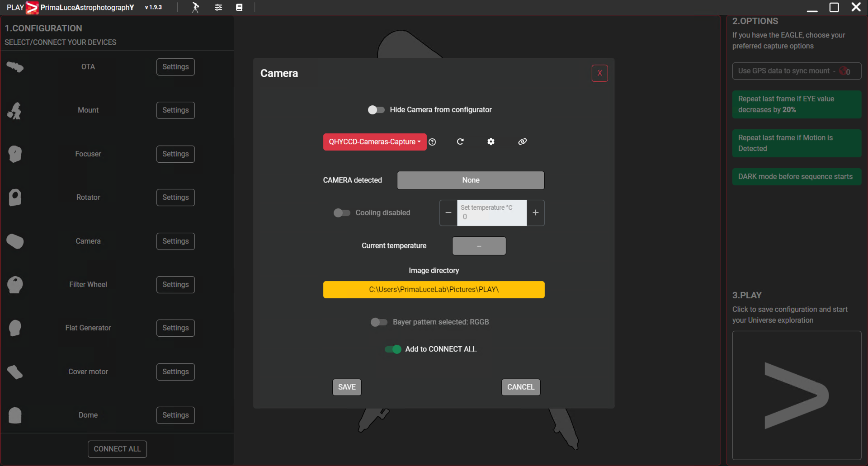Click the Camera device icon in sidebar
The width and height of the screenshot is (868, 466).
pyautogui.click(x=15, y=241)
